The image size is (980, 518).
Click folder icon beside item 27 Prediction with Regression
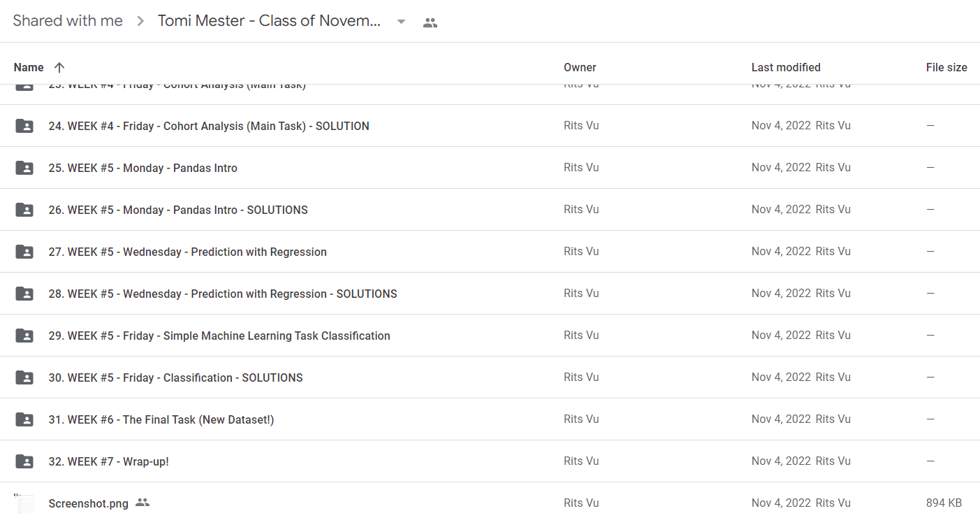click(x=24, y=252)
